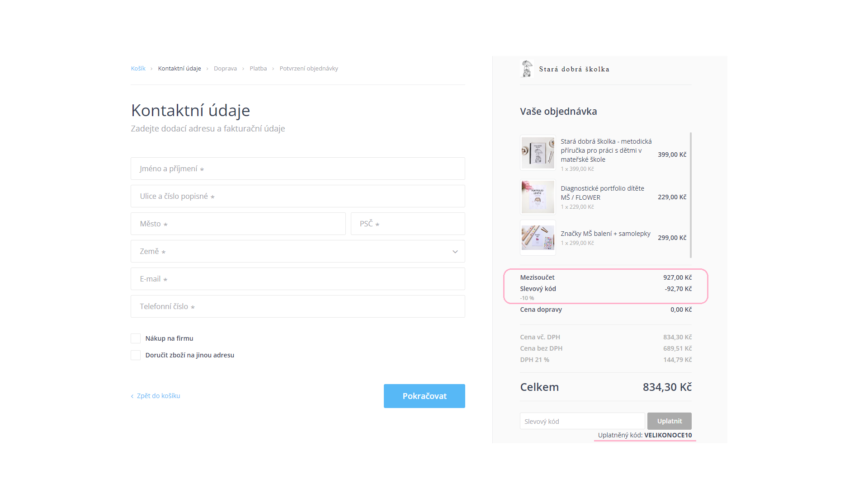This screenshot has width=868, height=488.
Task: Tick the Nákup na firmu checkbox
Action: pyautogui.click(x=136, y=338)
